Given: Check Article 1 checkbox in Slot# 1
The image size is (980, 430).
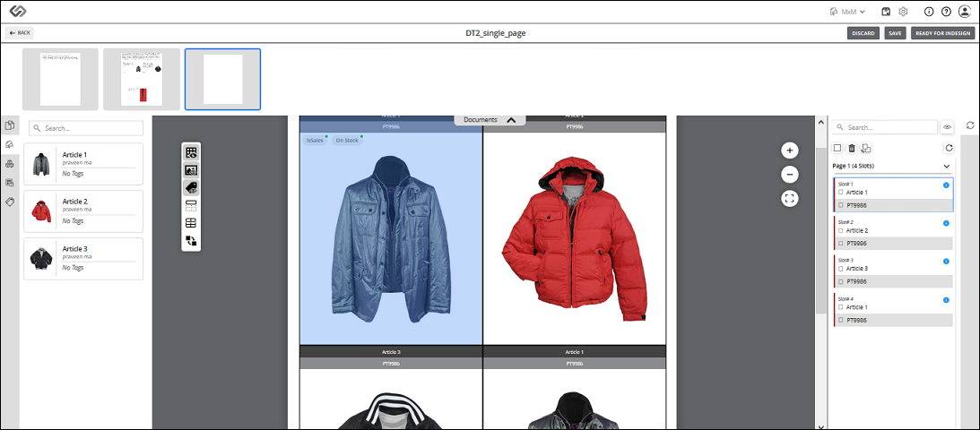Looking at the screenshot, I should (x=841, y=193).
